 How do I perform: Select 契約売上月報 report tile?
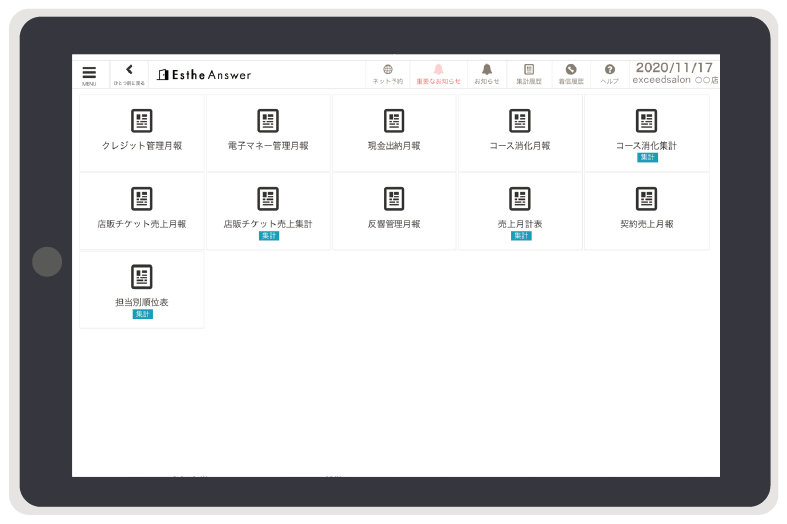(x=646, y=210)
